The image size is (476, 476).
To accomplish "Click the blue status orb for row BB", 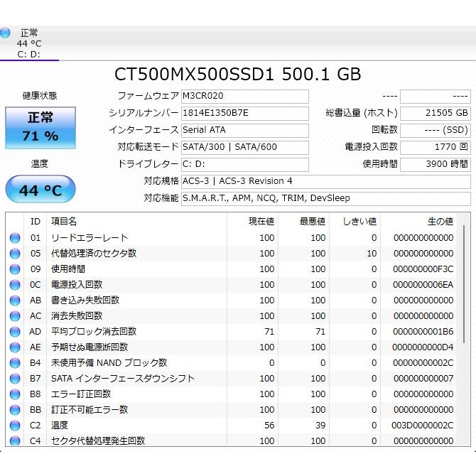I will tap(15, 410).
